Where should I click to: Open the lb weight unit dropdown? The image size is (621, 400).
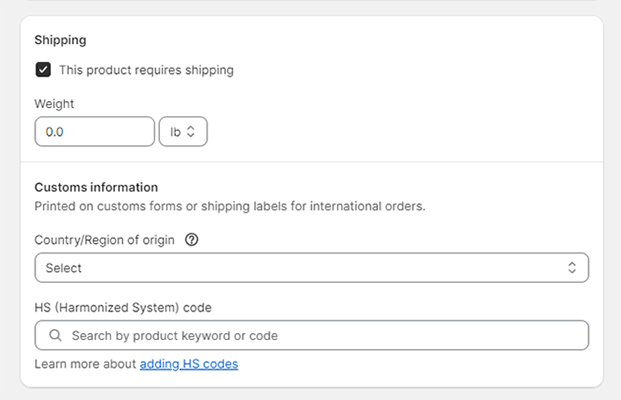coord(182,132)
